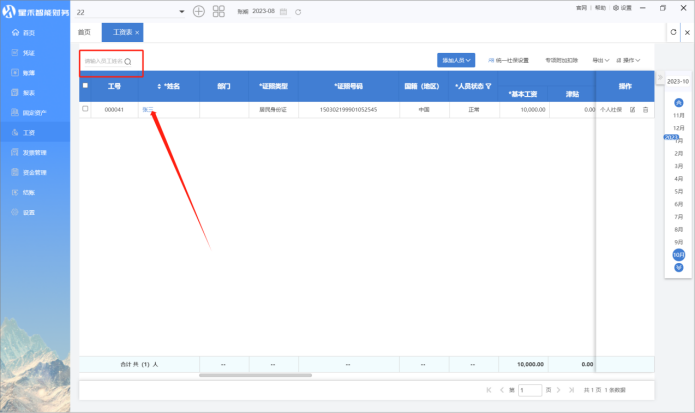Click the edit icon in row 000041
This screenshot has width=695, height=413.
(632, 108)
